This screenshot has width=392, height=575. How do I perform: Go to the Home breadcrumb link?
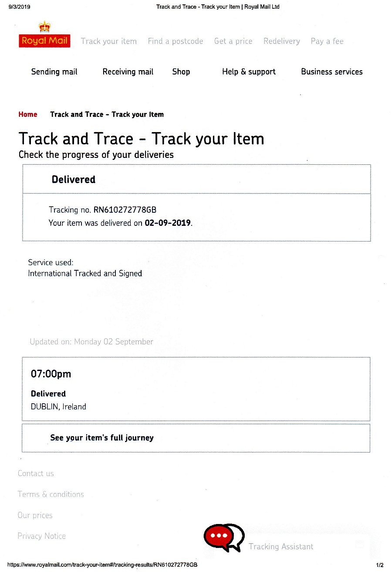click(x=28, y=115)
